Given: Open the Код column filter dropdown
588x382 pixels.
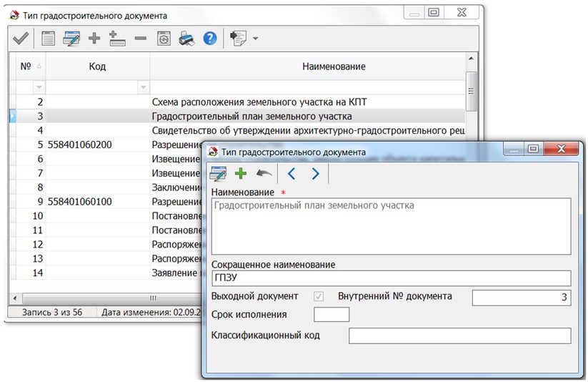Looking at the screenshot, I should [x=141, y=87].
